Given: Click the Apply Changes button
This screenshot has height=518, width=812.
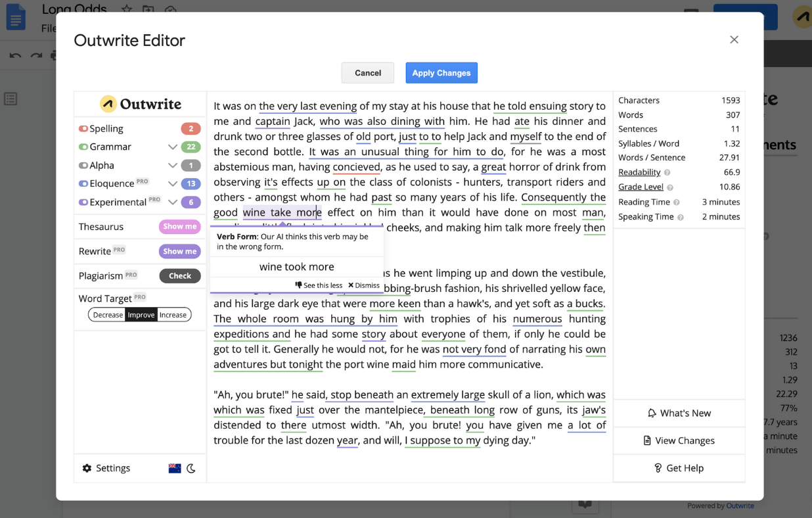Looking at the screenshot, I should (441, 73).
